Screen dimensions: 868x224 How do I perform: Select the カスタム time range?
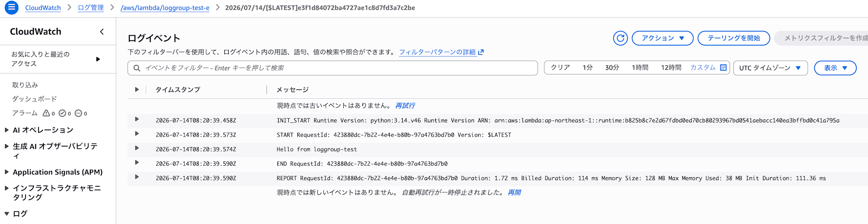pyautogui.click(x=703, y=68)
